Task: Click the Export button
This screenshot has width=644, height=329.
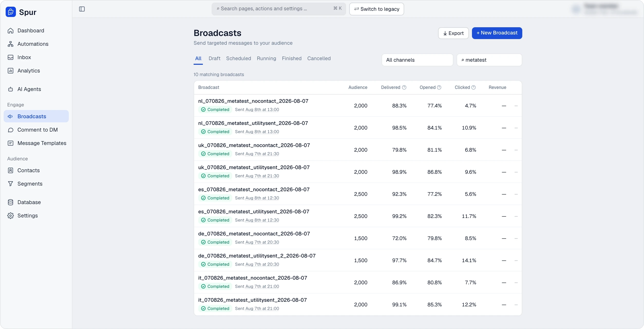Action: 453,33
